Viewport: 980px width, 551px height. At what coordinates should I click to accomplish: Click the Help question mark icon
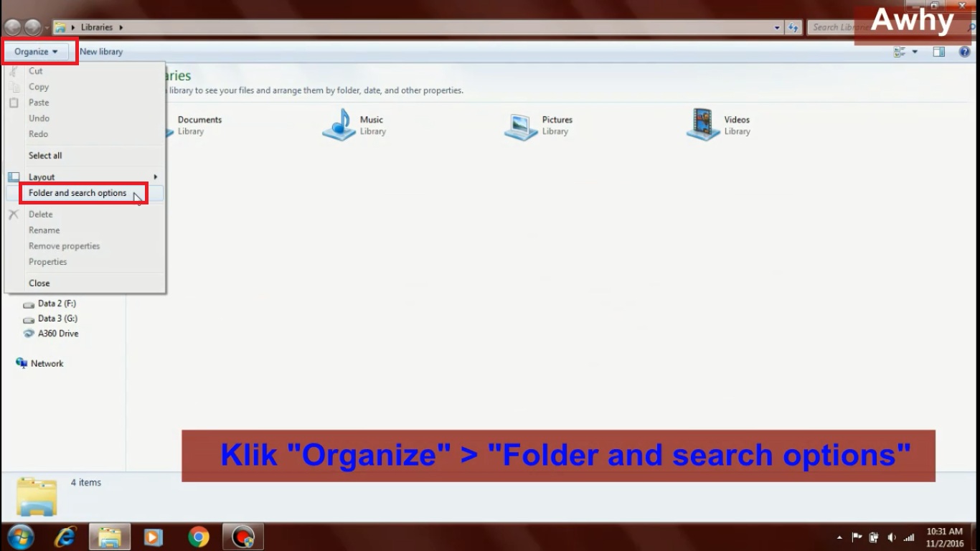(963, 51)
